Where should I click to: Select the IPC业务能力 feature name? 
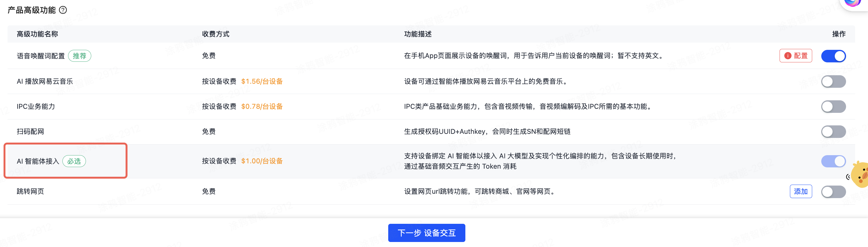[36, 107]
